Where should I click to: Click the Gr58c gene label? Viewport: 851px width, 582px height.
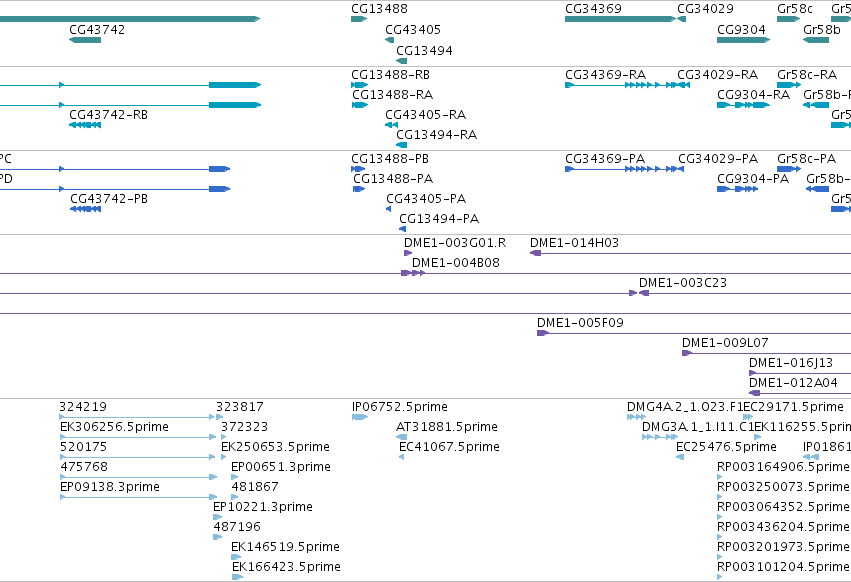click(x=795, y=9)
